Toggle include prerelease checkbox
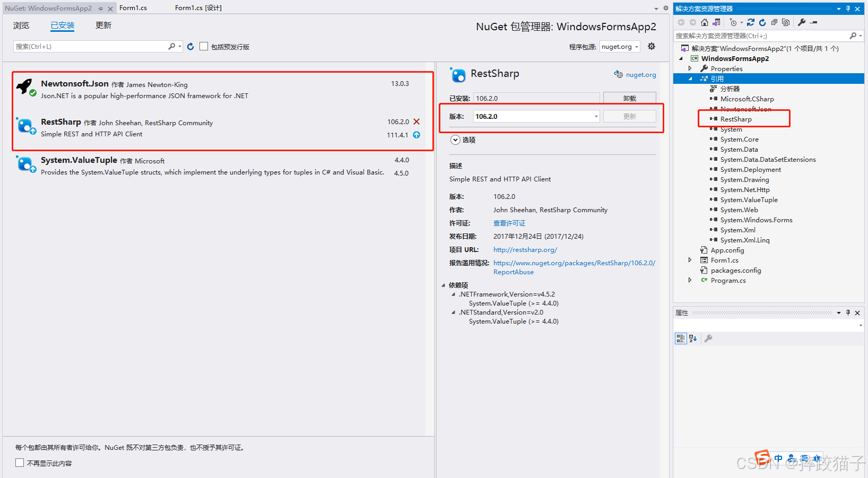This screenshot has height=478, width=868. click(x=204, y=47)
